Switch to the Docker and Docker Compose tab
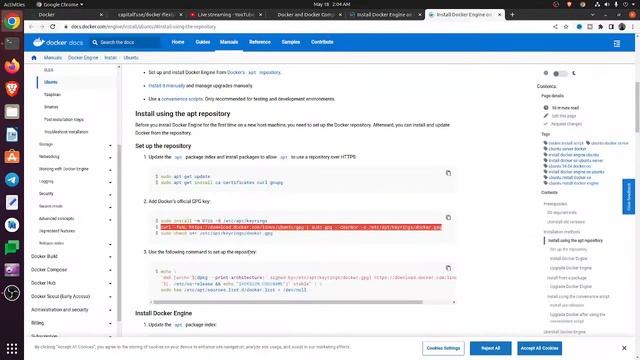This screenshot has width=640, height=360. pyautogui.click(x=305, y=15)
